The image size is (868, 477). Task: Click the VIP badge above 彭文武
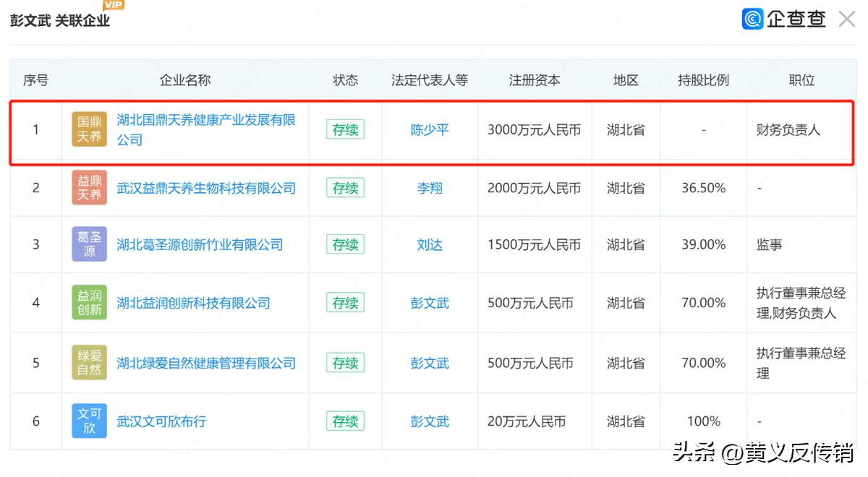pyautogui.click(x=112, y=5)
